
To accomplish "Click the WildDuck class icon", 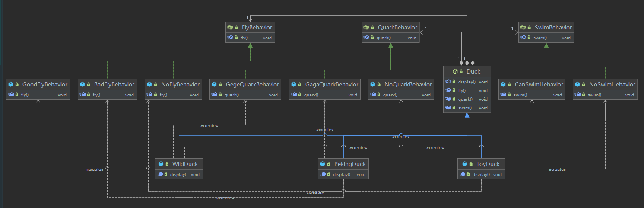I will coord(161,164).
